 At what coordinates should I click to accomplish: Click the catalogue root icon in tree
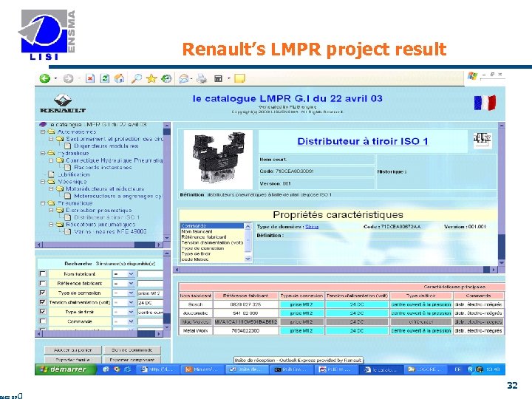click(x=43, y=125)
